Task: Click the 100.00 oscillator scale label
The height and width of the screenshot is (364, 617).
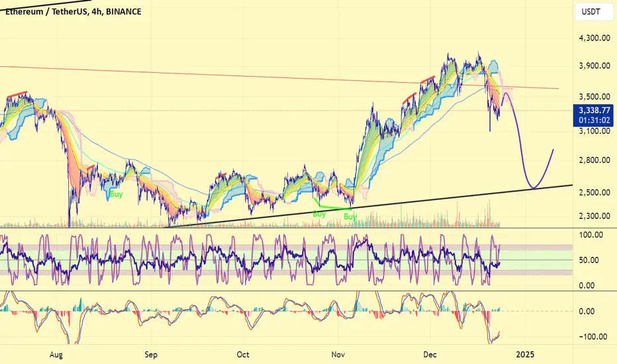Action: pyautogui.click(x=591, y=235)
